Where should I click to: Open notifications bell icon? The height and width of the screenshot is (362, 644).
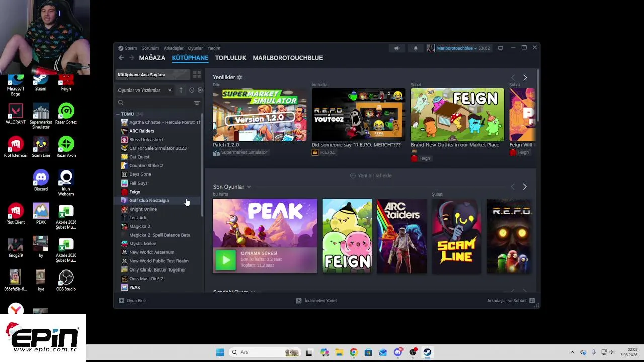click(x=415, y=48)
